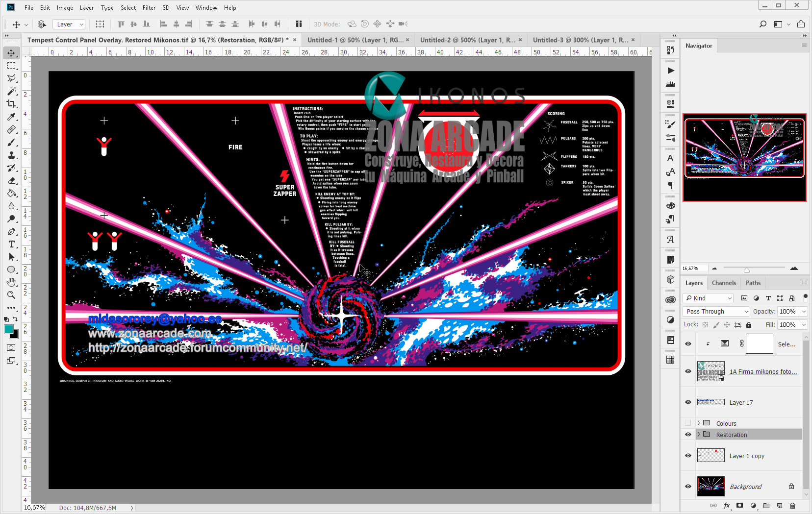Select the Crop tool
This screenshot has width=812, height=514.
(11, 104)
